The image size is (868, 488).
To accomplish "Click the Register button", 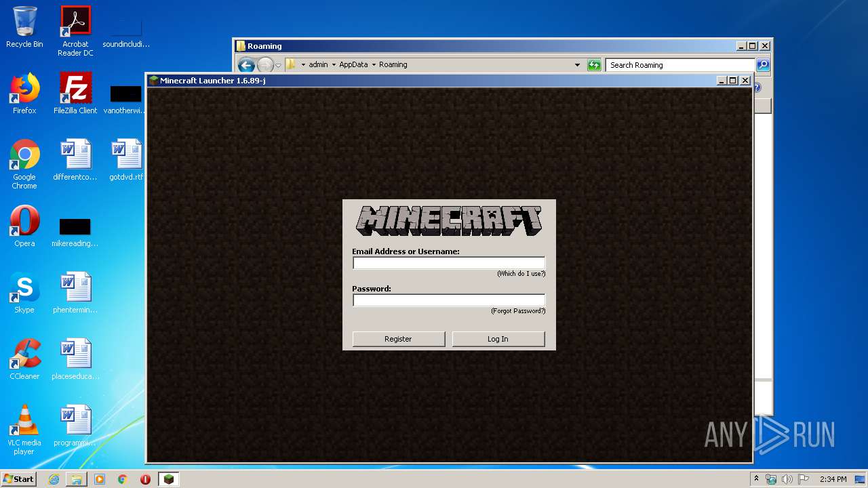I will [399, 339].
